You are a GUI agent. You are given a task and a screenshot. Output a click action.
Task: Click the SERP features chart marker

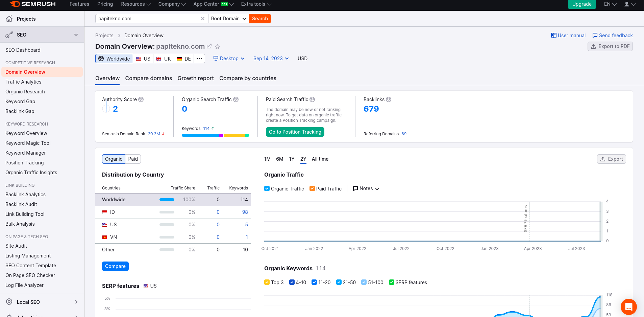(x=526, y=219)
